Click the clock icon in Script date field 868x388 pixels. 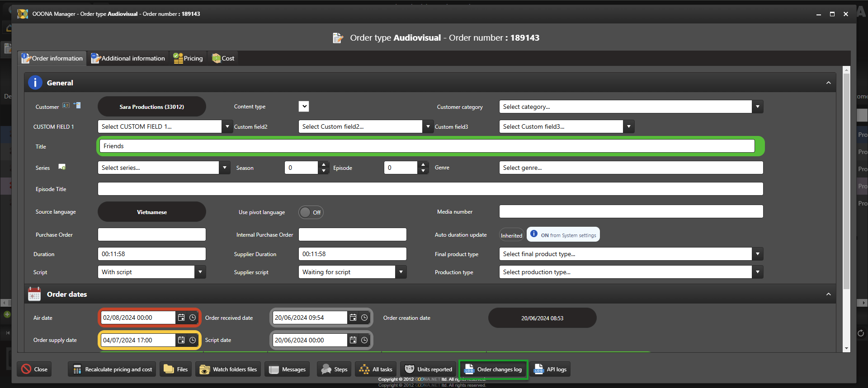364,340
